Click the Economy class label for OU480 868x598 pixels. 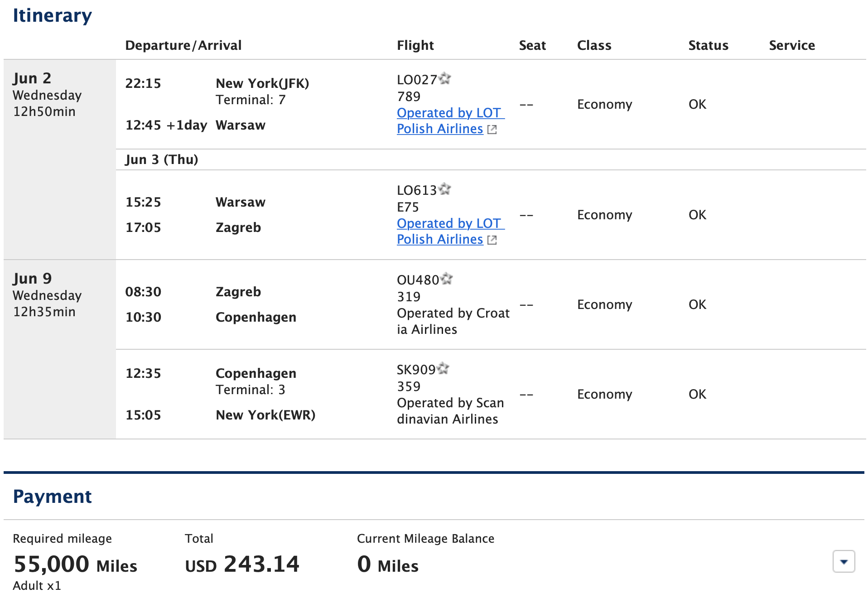(604, 304)
